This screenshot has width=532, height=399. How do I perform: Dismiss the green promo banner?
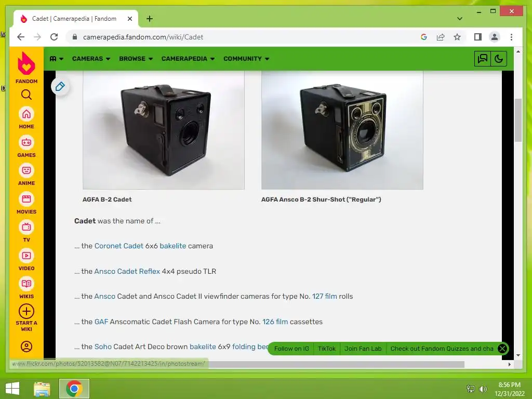502,349
